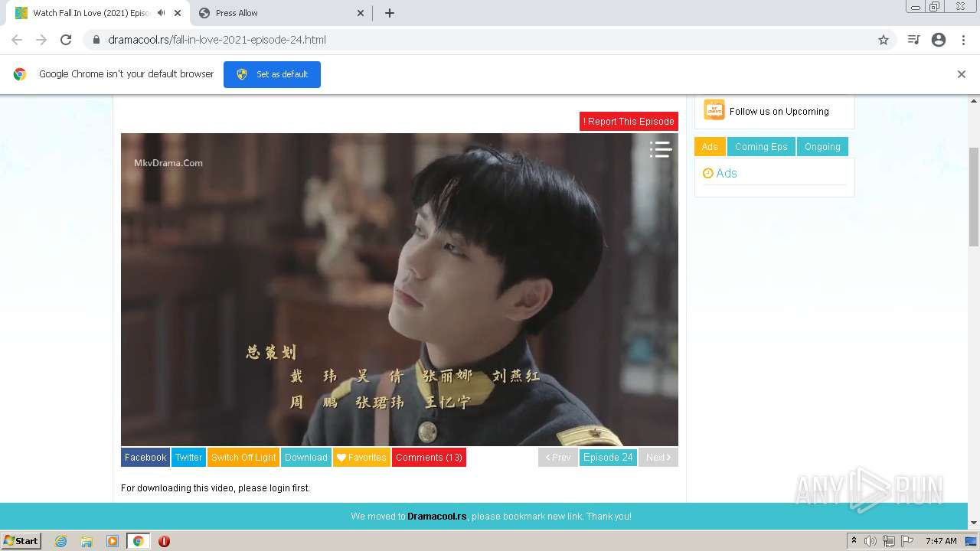Viewport: 980px width, 551px height.
Task: Add the drama to Favorites
Action: 361,458
